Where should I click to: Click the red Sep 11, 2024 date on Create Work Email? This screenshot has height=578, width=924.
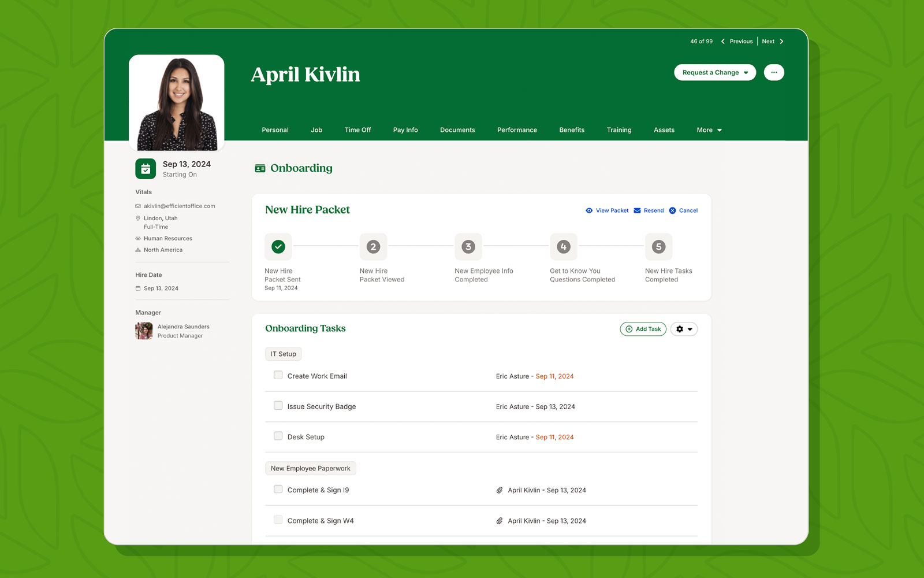pyautogui.click(x=554, y=376)
